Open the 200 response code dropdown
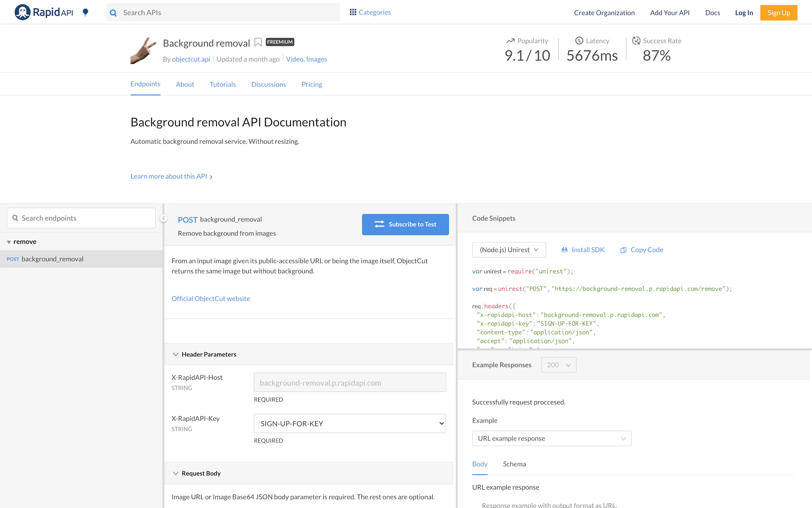 click(558, 365)
